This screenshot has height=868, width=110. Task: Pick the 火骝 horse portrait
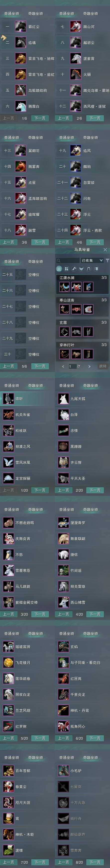tap(76, 74)
